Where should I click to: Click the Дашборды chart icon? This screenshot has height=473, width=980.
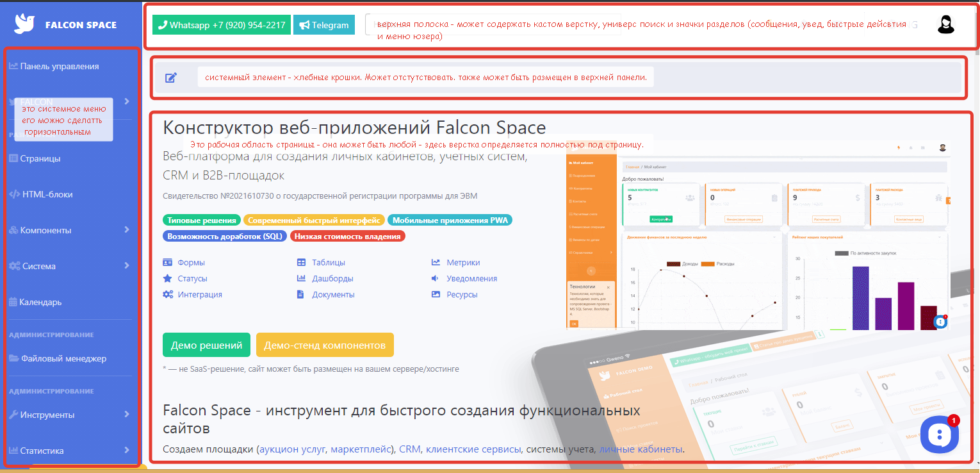[x=301, y=278]
